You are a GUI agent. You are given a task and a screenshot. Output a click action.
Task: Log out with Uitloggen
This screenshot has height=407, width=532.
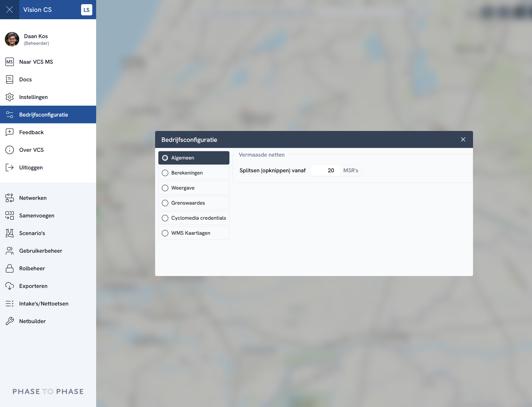[31, 167]
